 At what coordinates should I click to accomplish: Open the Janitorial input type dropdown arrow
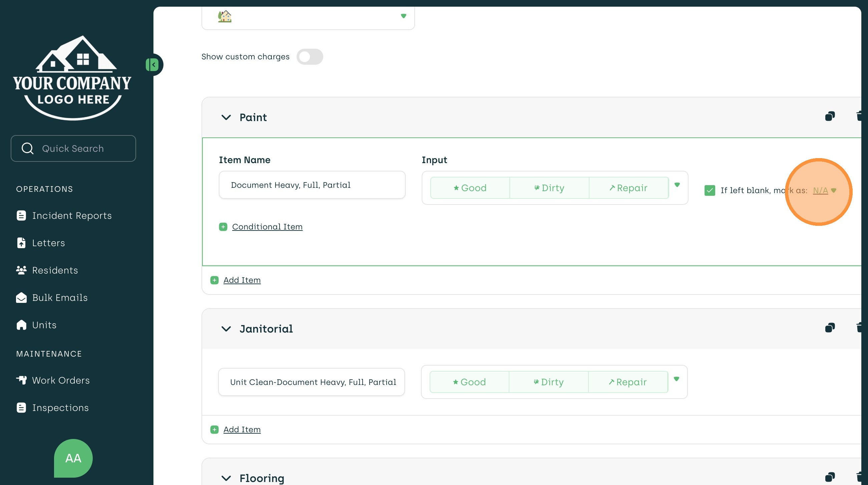(x=676, y=379)
